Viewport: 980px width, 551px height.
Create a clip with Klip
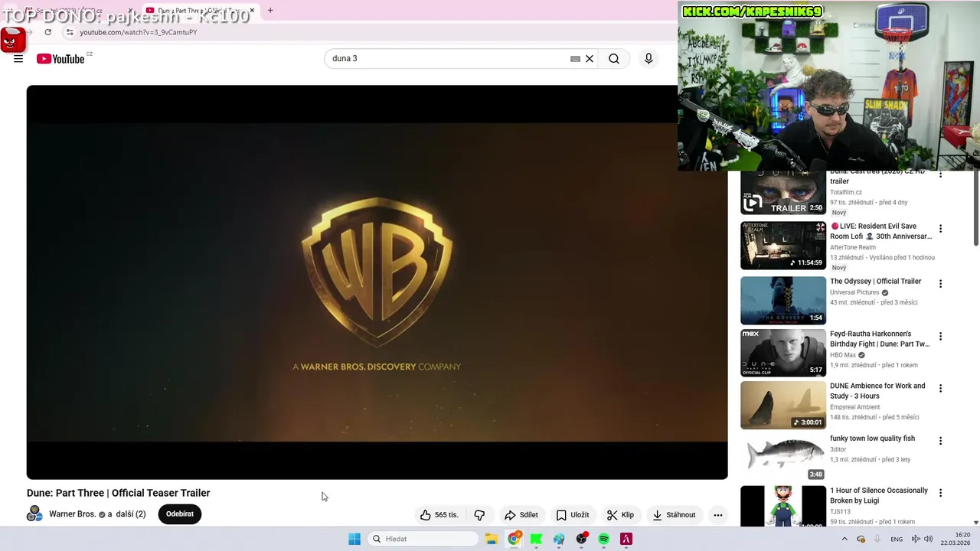(x=620, y=515)
